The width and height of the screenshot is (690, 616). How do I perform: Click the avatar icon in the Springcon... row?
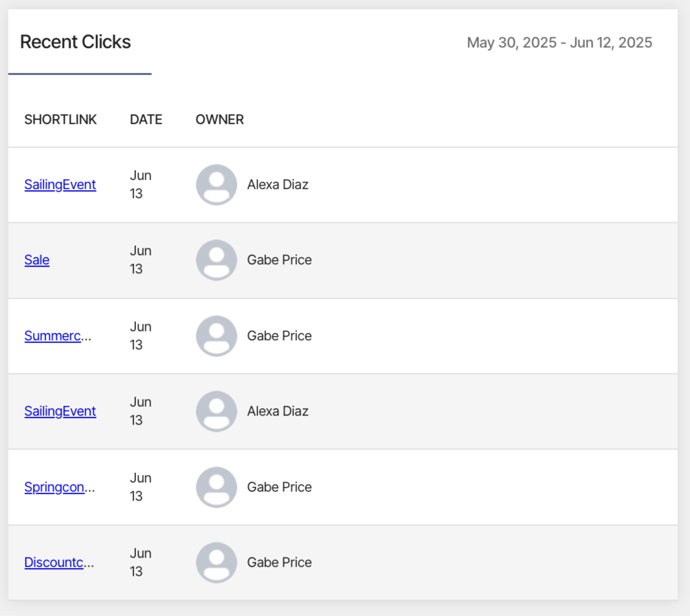point(216,487)
